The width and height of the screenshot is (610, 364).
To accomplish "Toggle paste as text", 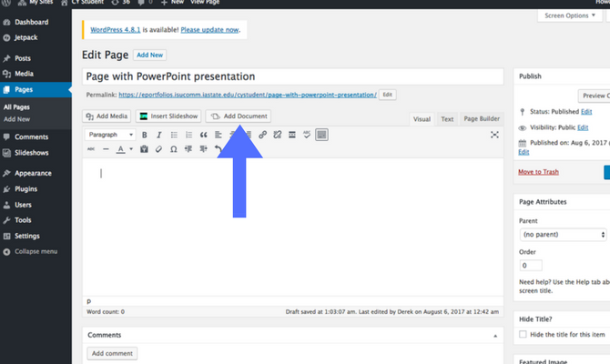I will (144, 149).
